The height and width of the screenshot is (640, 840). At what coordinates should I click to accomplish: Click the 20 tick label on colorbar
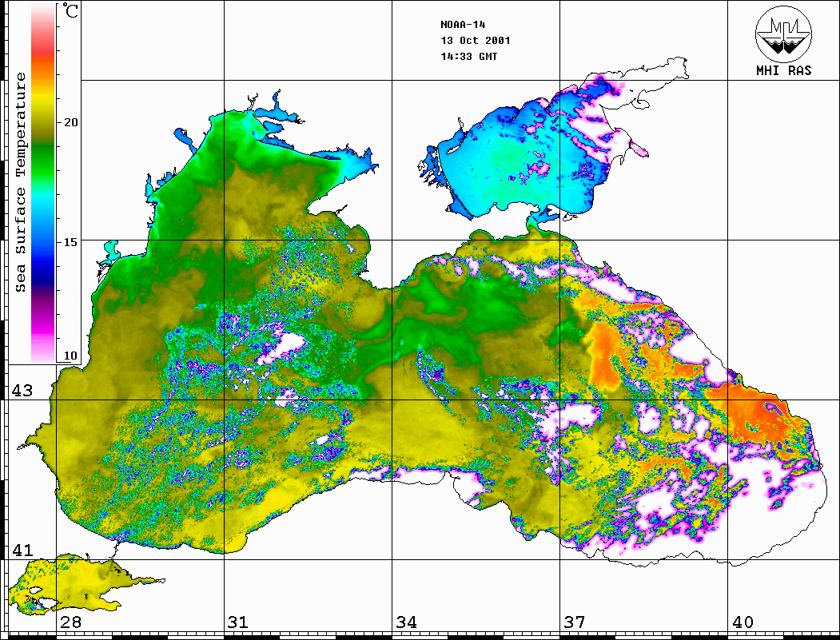[70, 122]
